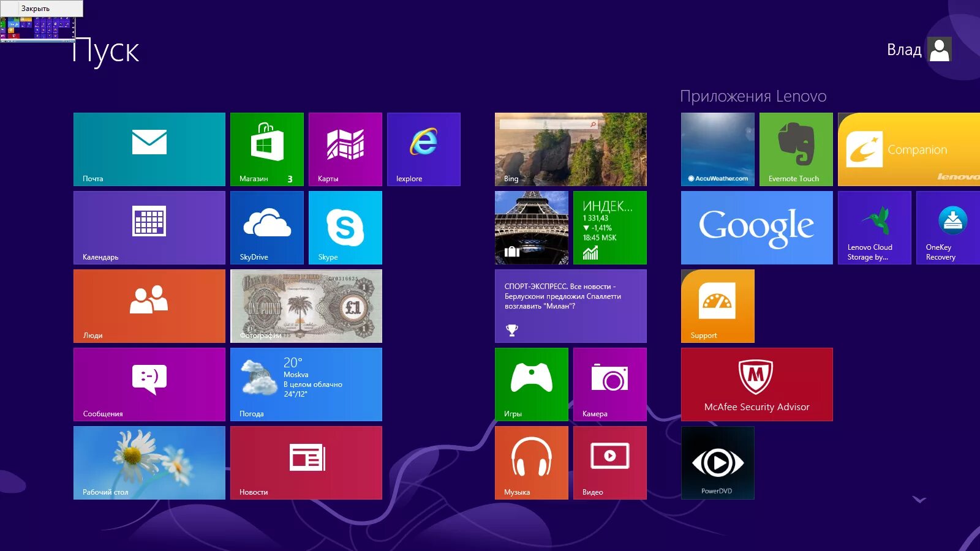Click the desktop preview thumbnail under Закрыть
This screenshot has width=980, height=551.
pyautogui.click(x=38, y=29)
